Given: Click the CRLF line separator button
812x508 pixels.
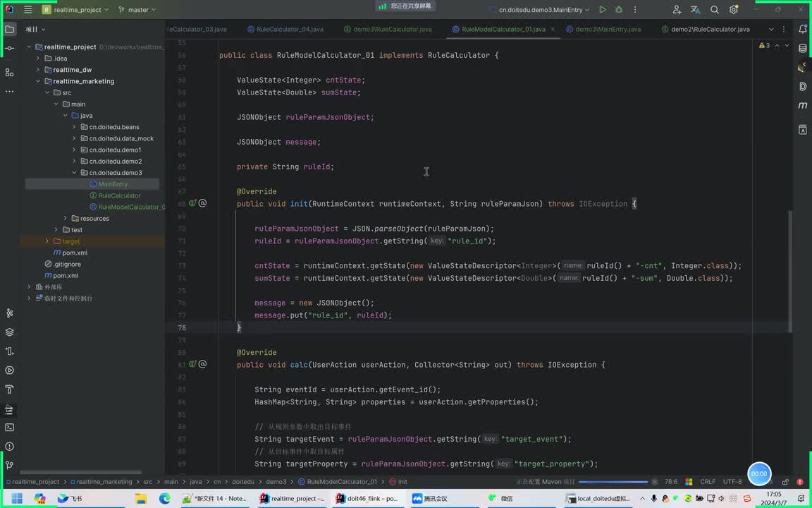Looking at the screenshot, I should point(708,482).
